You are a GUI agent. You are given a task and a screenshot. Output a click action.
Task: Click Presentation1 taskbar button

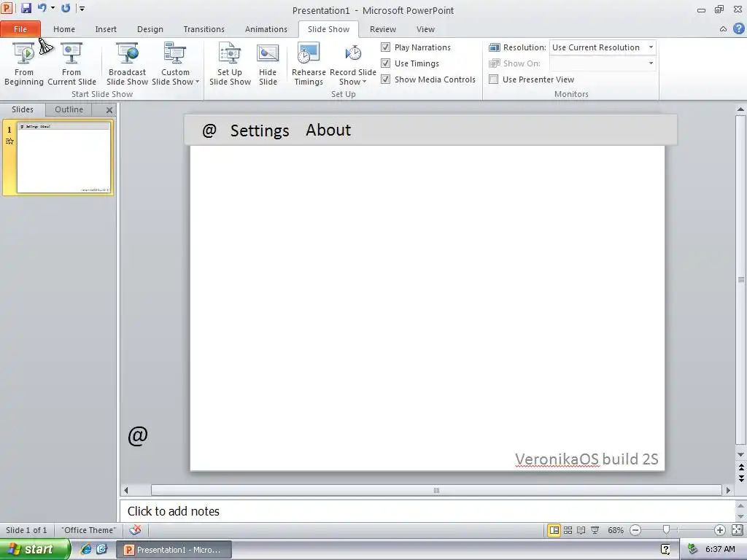point(174,550)
